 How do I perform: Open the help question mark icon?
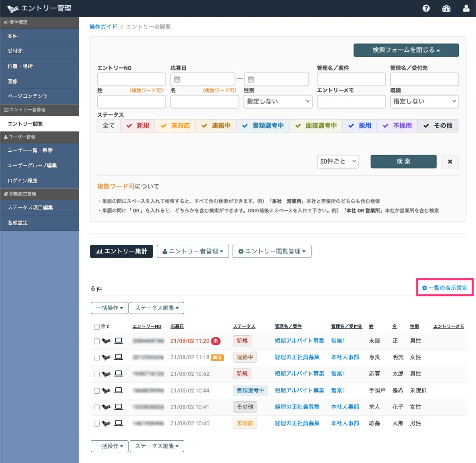pyautogui.click(x=426, y=8)
